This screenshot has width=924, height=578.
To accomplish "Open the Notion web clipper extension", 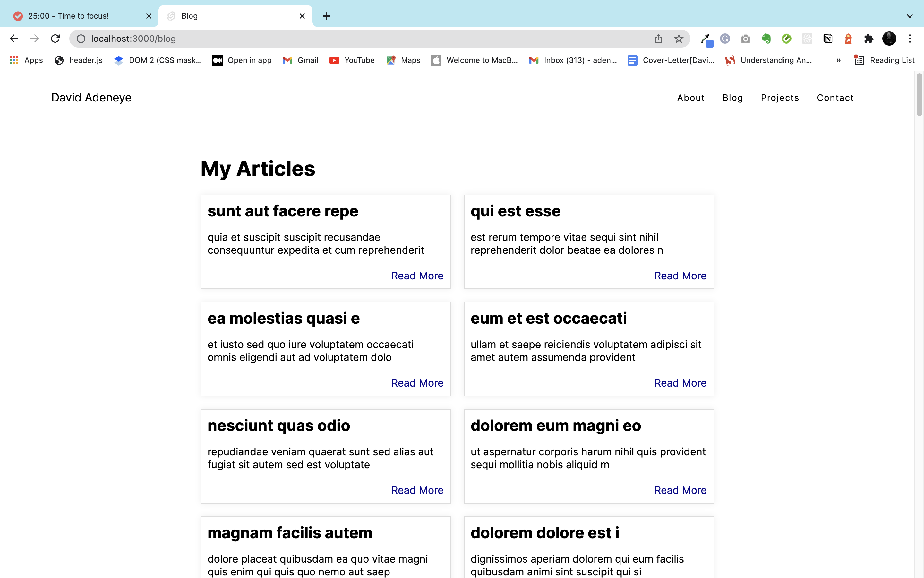I will pyautogui.click(x=828, y=39).
